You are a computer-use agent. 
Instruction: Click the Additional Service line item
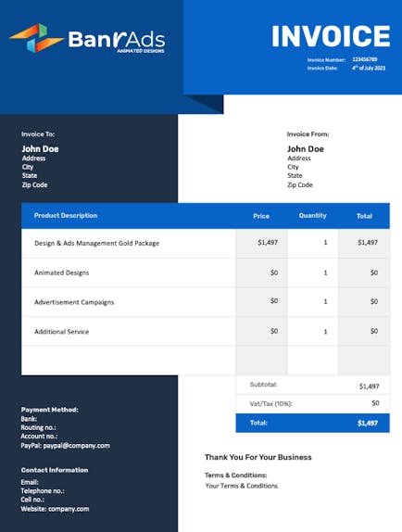(62, 332)
